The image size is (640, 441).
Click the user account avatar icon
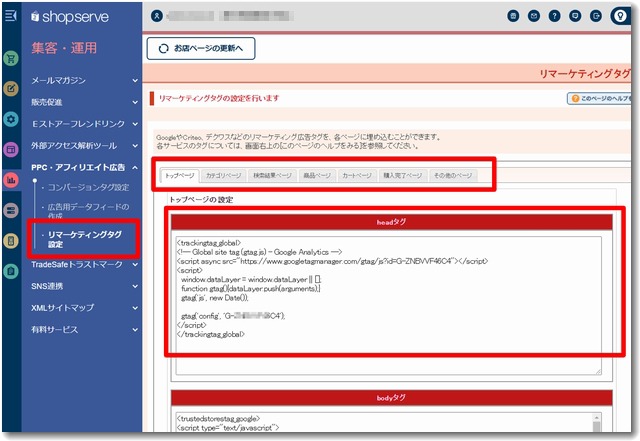click(x=157, y=16)
